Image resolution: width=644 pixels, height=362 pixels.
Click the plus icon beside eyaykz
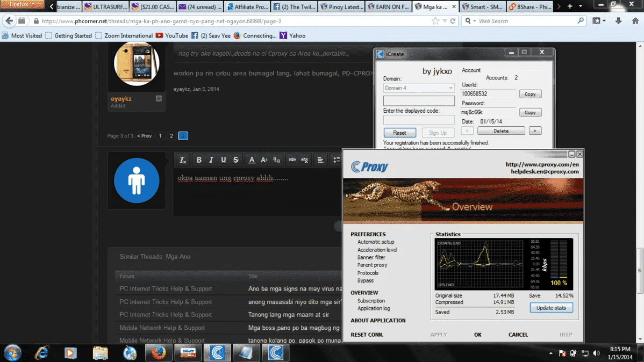coord(159,98)
